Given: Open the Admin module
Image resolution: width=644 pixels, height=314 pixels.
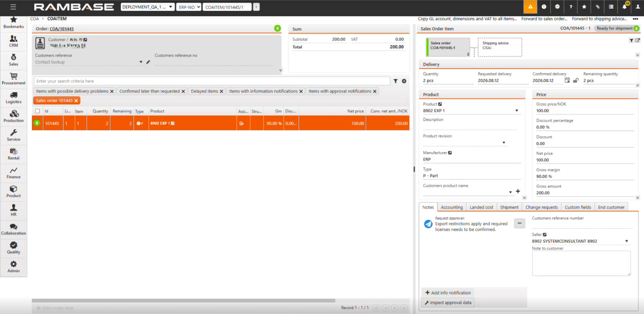Looking at the screenshot, I should click(x=14, y=266).
